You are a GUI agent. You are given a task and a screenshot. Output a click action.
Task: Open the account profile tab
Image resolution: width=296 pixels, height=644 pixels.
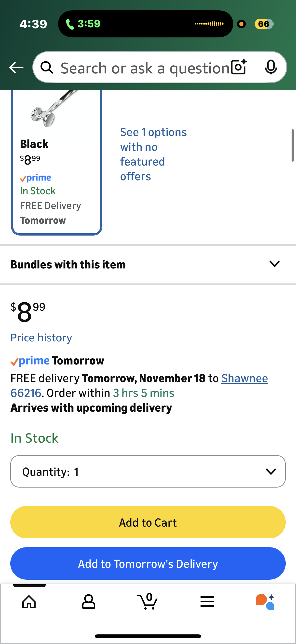88,602
